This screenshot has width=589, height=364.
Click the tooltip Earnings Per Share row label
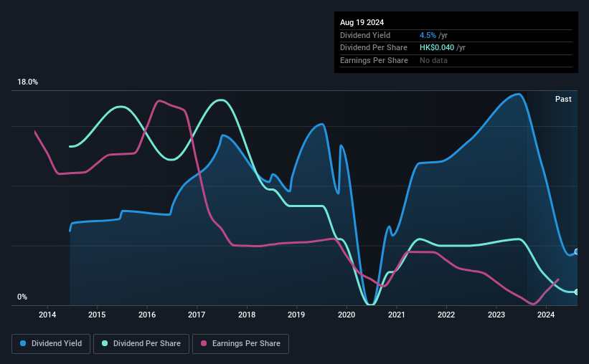pos(374,60)
